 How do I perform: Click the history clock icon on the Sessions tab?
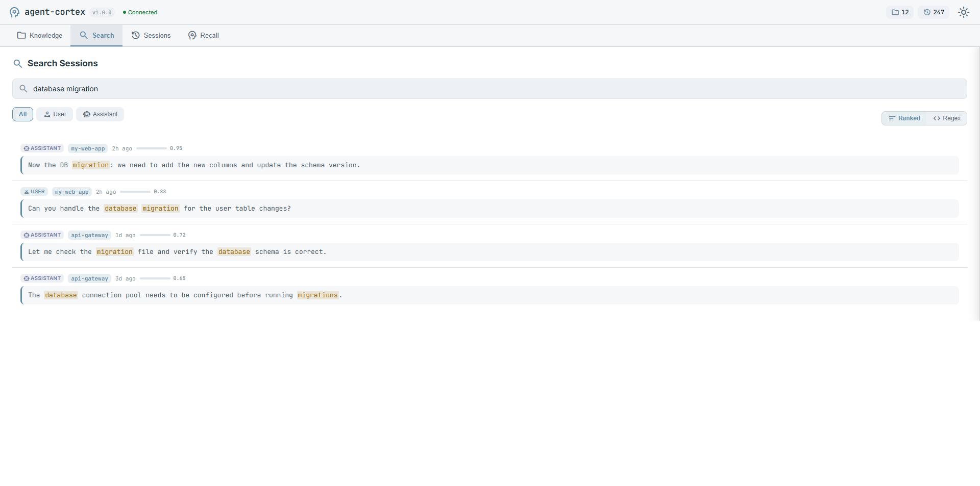click(x=136, y=35)
